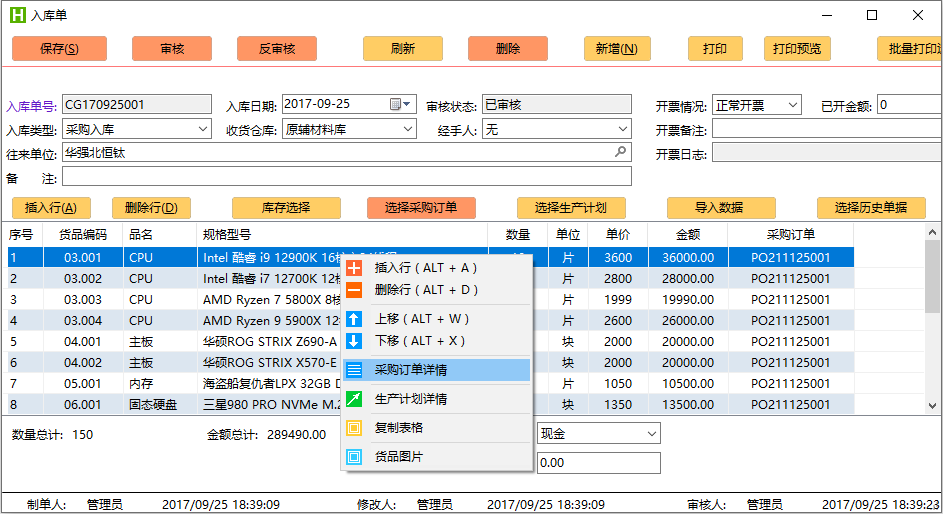
Task: Click the 导入数据 button
Action: click(x=721, y=208)
